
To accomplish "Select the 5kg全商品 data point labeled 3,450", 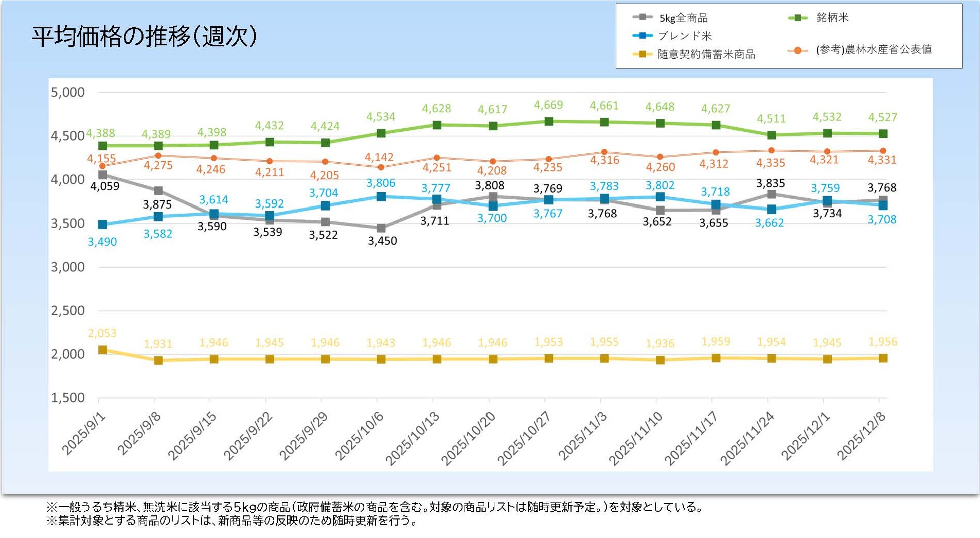I will (x=381, y=228).
